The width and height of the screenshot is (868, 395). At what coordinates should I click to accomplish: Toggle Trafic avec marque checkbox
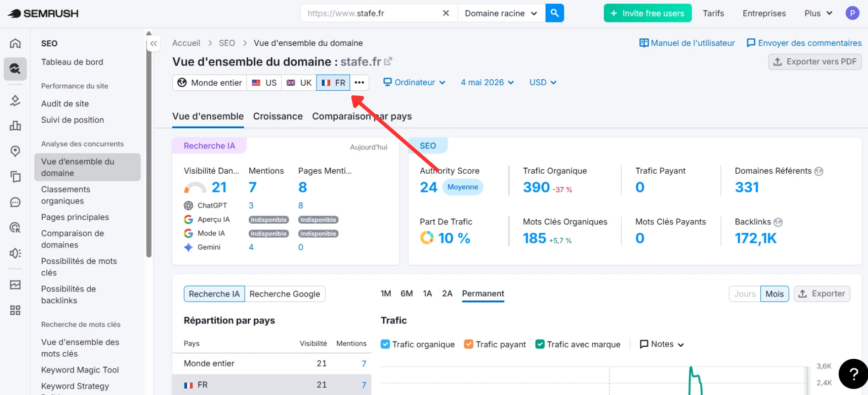(x=540, y=344)
